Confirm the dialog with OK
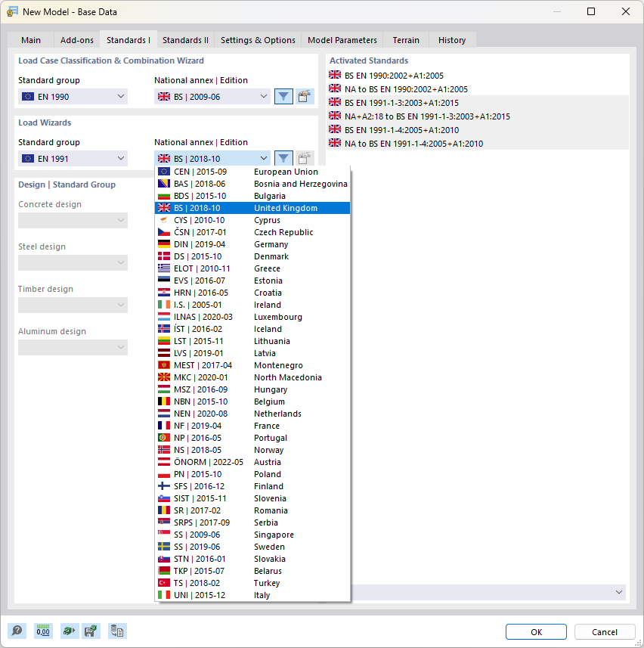The image size is (644, 648). pos(536,631)
